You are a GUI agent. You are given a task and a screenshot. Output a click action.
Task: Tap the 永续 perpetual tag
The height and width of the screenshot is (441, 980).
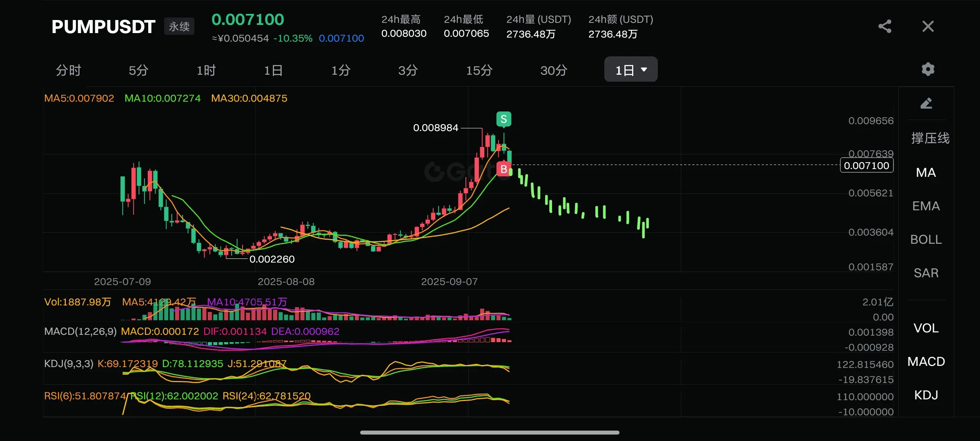pyautogui.click(x=179, y=27)
